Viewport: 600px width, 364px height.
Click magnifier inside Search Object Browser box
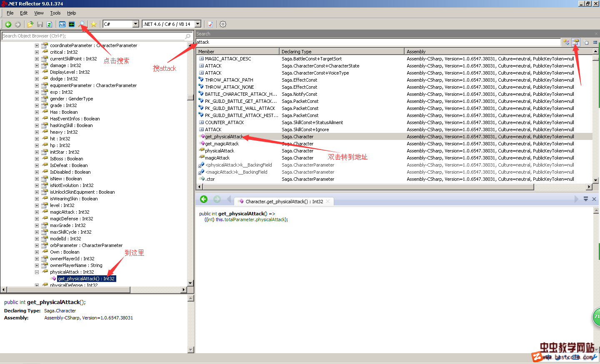tap(187, 36)
